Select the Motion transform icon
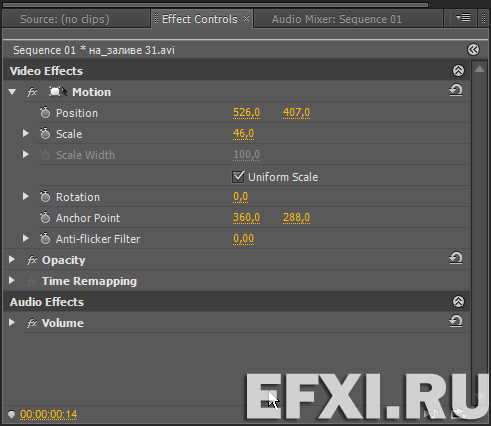Screen dimensions: 491x426 point(58,92)
